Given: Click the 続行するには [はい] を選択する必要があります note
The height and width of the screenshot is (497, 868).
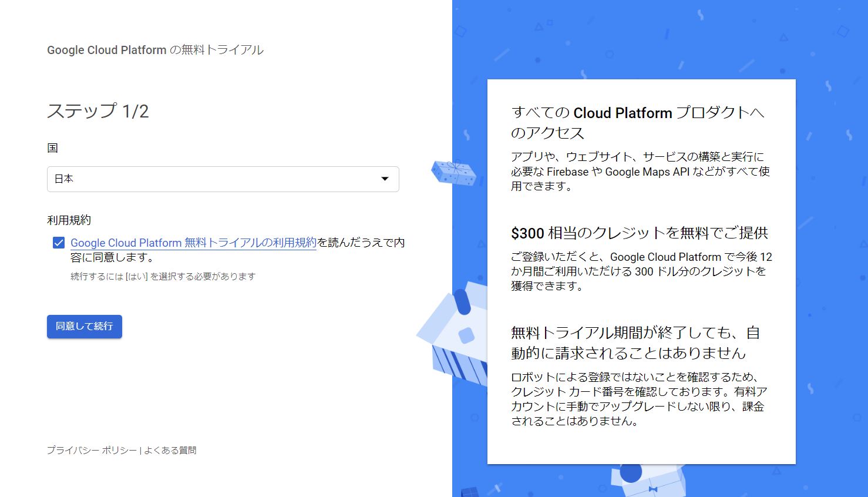Looking at the screenshot, I should click(x=163, y=276).
